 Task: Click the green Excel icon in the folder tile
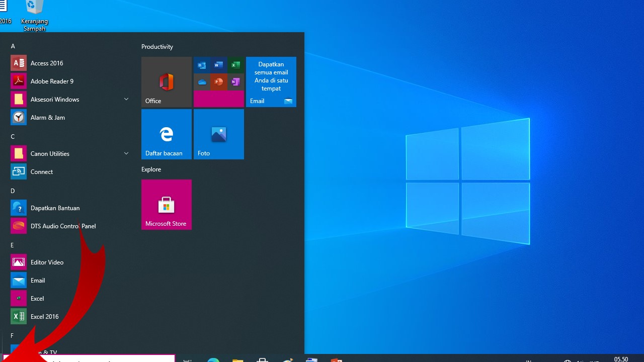click(x=235, y=65)
